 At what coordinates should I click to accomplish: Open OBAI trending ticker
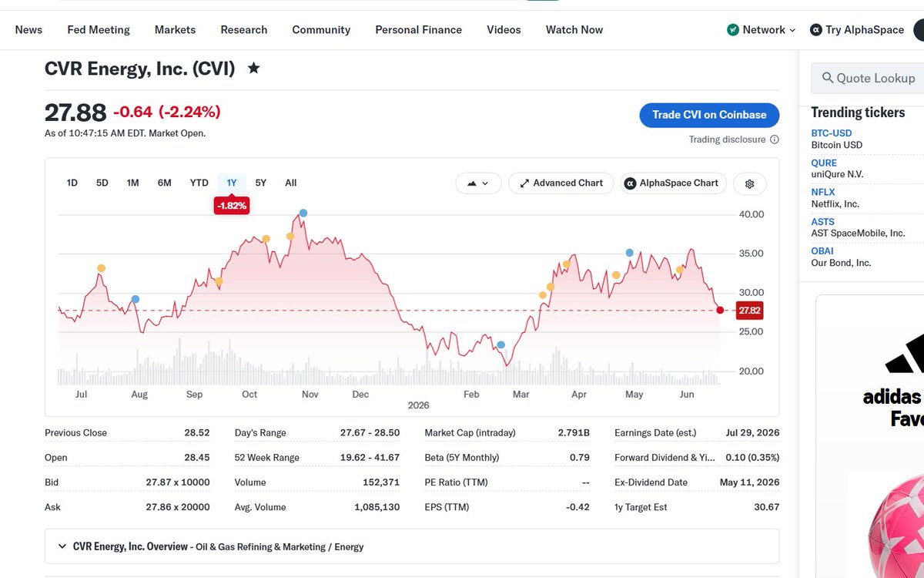pos(822,251)
